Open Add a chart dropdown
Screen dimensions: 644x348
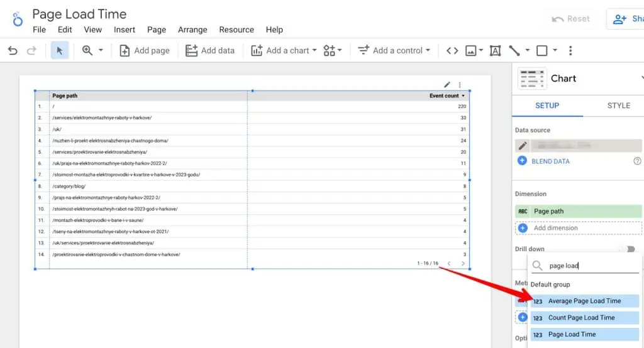pos(284,50)
